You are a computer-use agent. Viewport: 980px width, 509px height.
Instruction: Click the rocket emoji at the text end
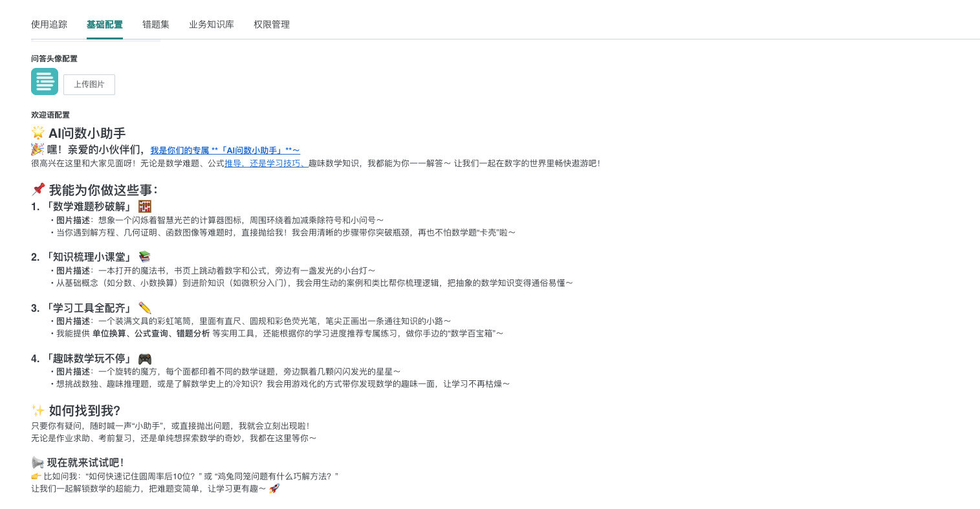click(x=274, y=489)
